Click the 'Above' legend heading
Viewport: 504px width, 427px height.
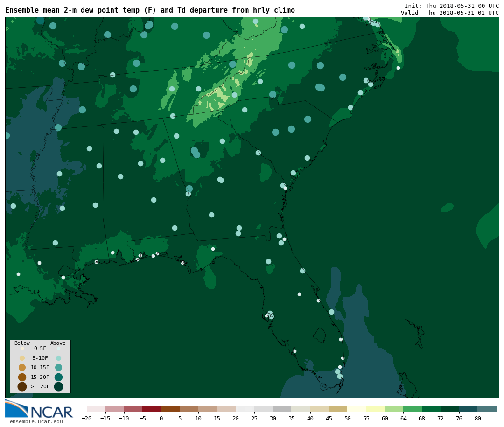coord(58,343)
